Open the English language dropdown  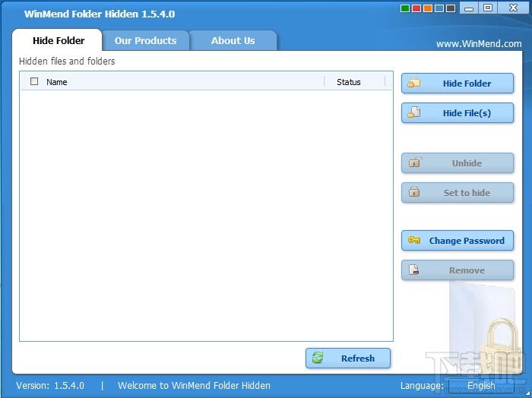[x=481, y=385]
